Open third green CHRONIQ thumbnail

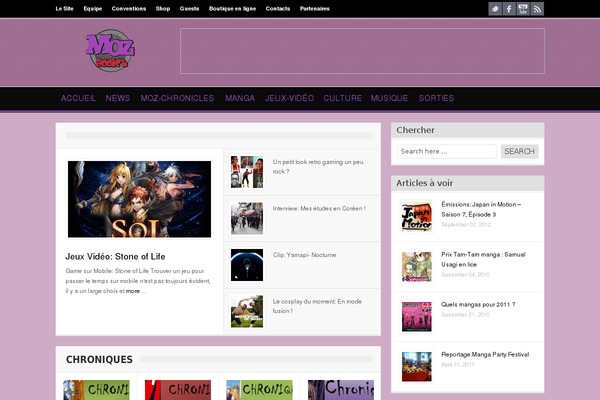tap(259, 390)
